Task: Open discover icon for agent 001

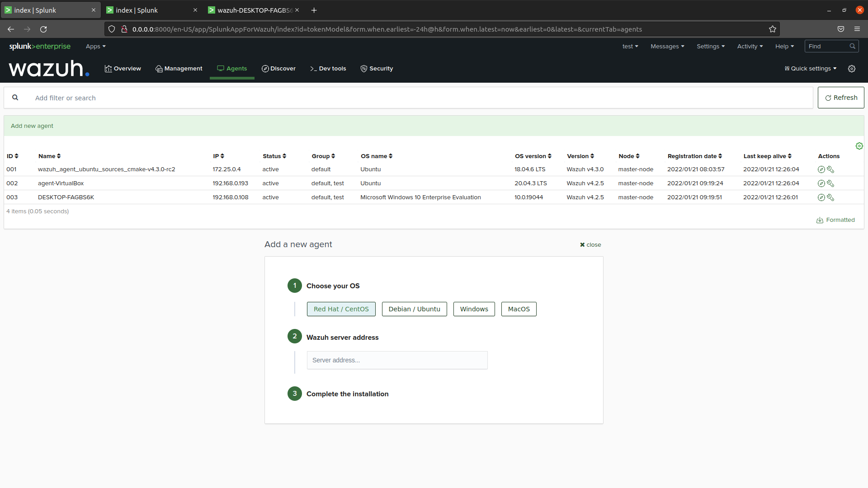Action: 821,169
